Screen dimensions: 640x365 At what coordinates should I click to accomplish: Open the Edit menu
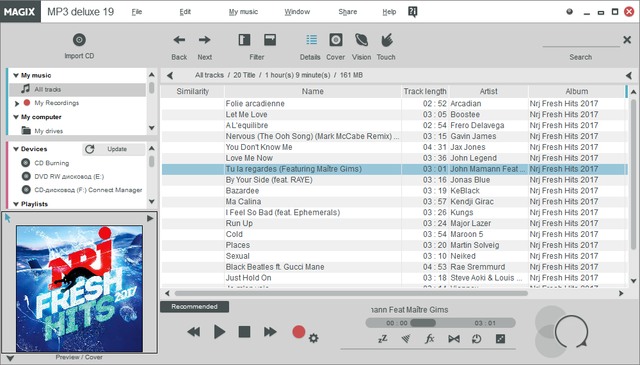click(x=185, y=12)
